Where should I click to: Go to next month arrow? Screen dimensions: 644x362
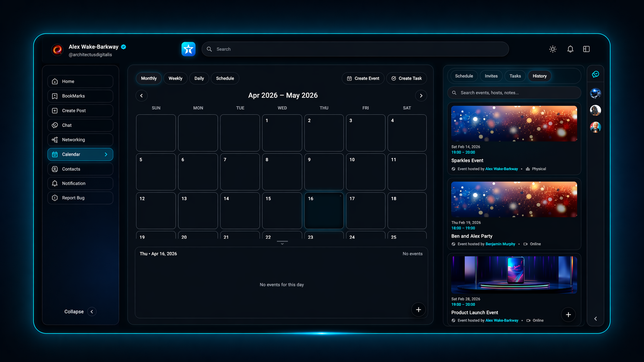tap(421, 96)
